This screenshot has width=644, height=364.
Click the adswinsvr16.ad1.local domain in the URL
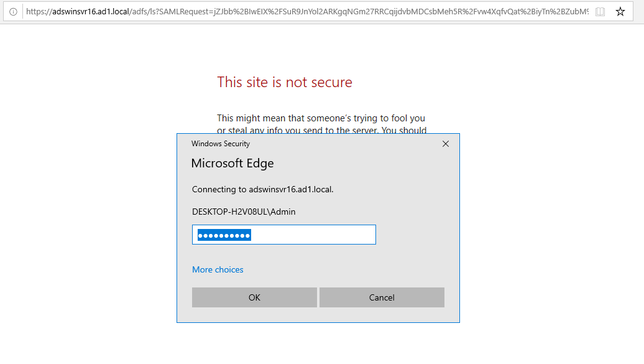tap(91, 12)
